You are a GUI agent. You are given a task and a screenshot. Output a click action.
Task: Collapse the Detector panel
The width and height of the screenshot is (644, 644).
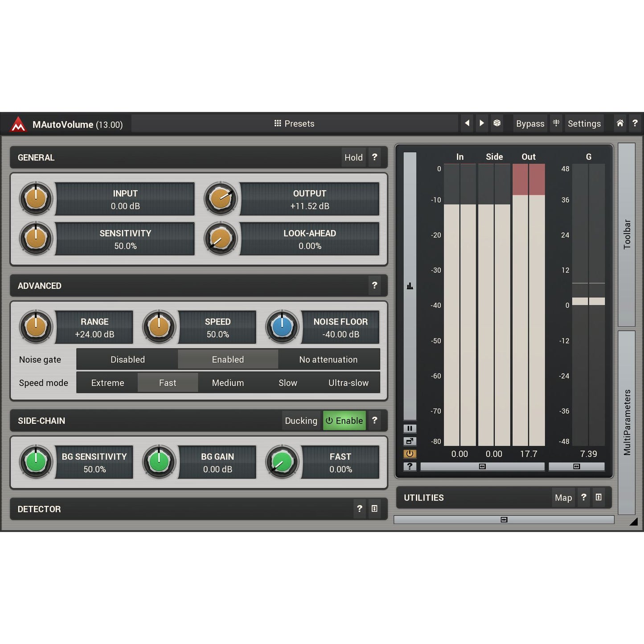coord(375,509)
